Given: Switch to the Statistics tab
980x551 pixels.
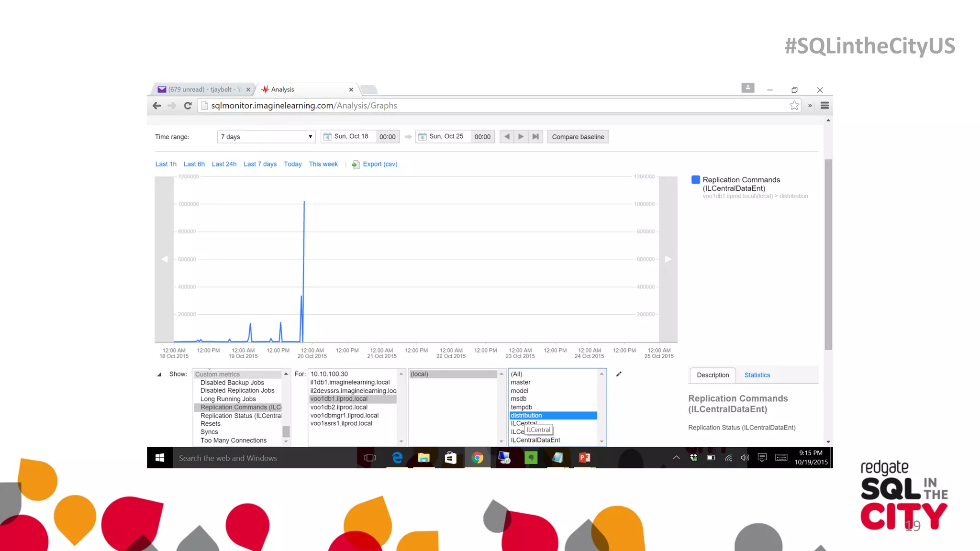Looking at the screenshot, I should pyautogui.click(x=757, y=375).
